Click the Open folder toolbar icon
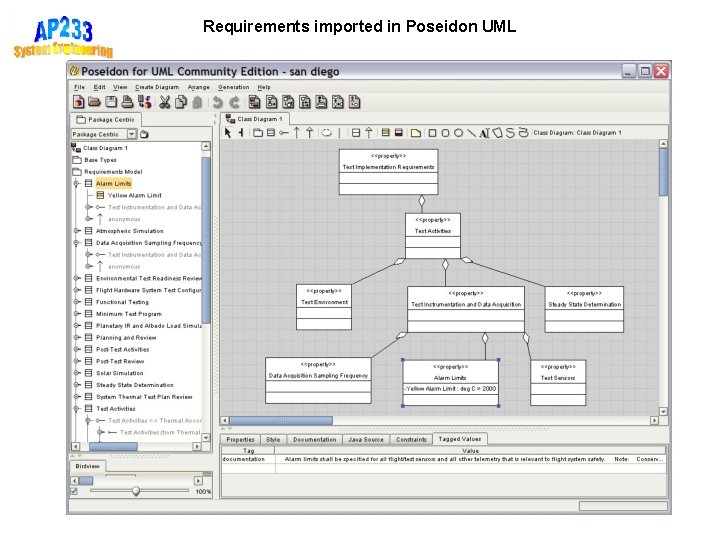Image resolution: width=720 pixels, height=540 pixels. (95, 102)
